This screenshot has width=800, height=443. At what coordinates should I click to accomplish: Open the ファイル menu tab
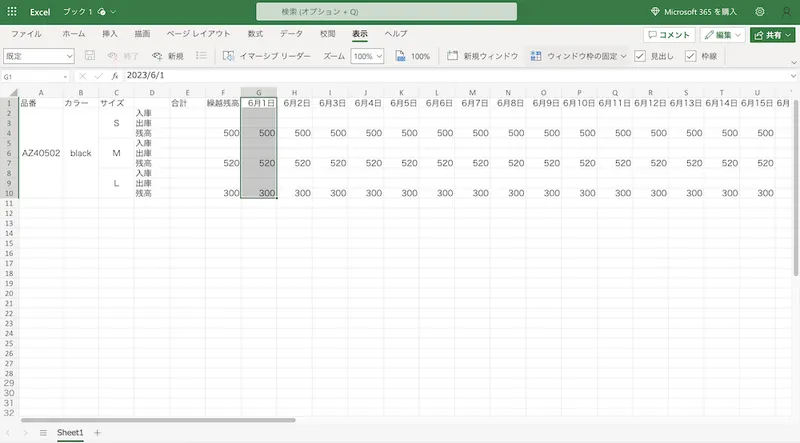27,34
